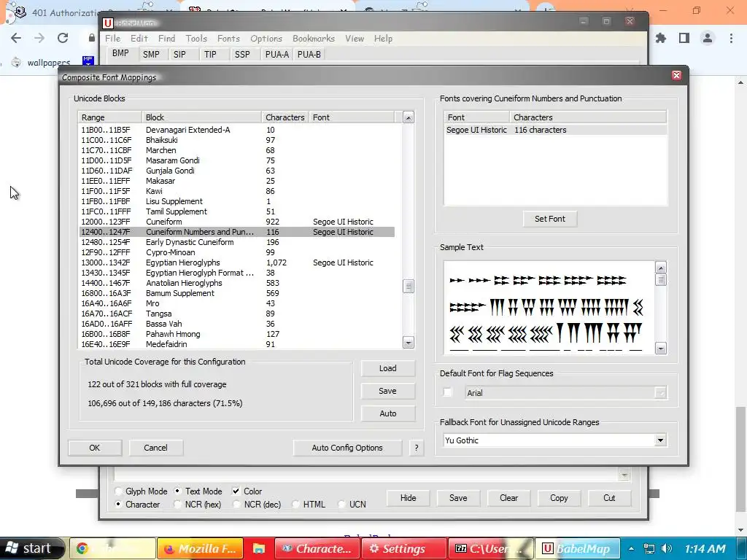Screen dimensions: 747x560
Task: Click the Auto button
Action: click(388, 413)
